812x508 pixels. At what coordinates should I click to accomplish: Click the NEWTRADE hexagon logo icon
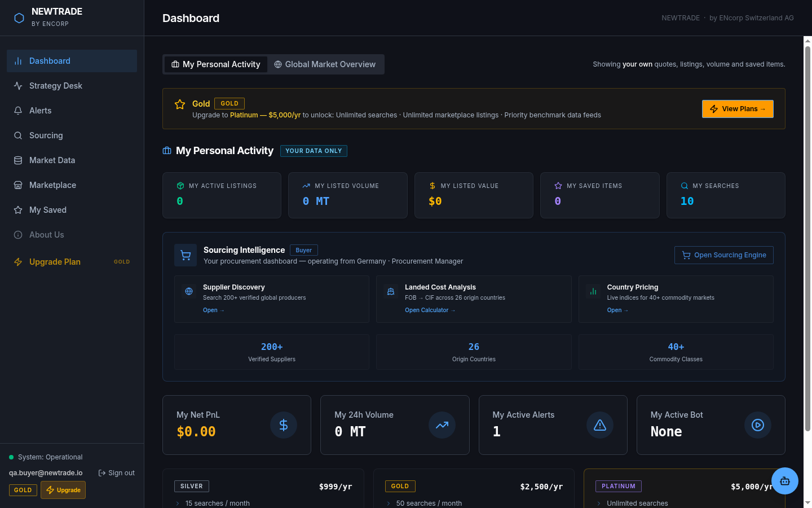[19, 18]
